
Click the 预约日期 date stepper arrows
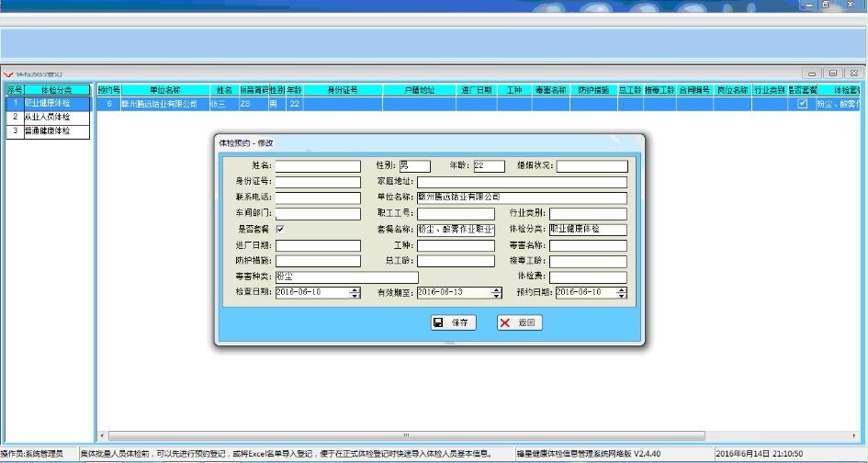622,292
